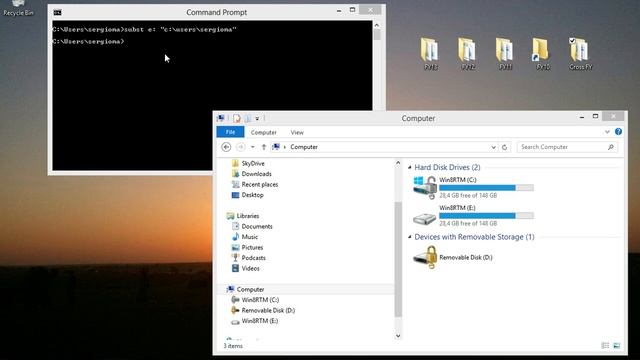The height and width of the screenshot is (360, 640).
Task: Click the Win8RTM (E:) capacity bar
Action: point(486,216)
